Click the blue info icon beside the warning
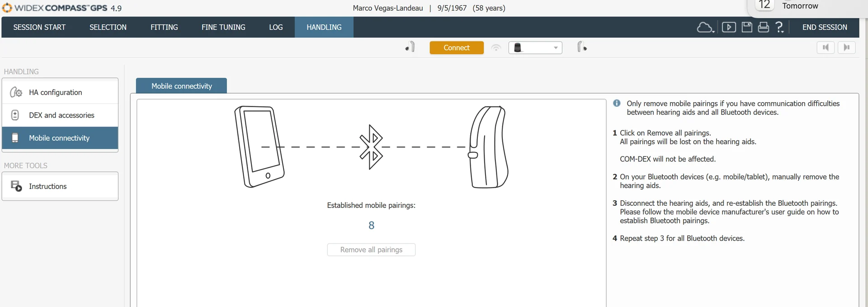This screenshot has width=868, height=307. [617, 103]
